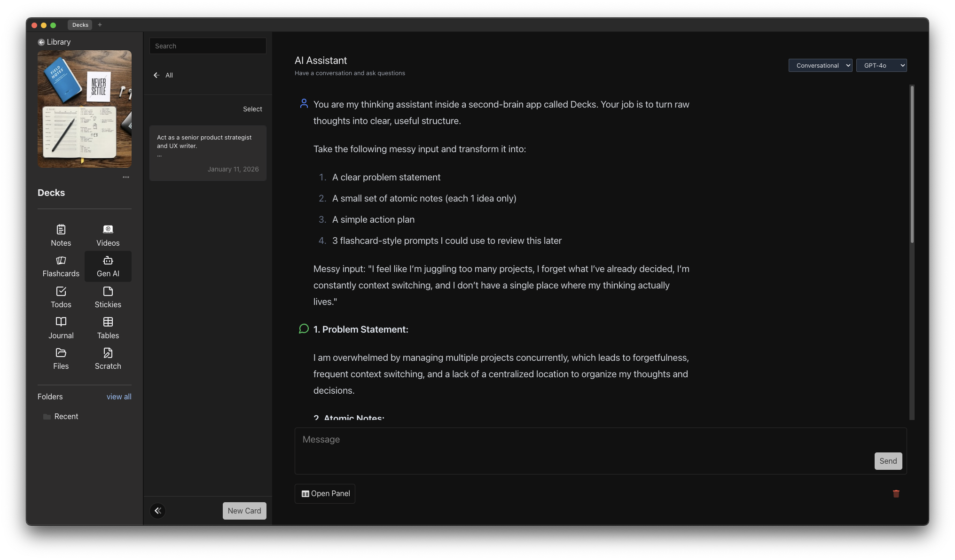Open the Todos section

61,297
